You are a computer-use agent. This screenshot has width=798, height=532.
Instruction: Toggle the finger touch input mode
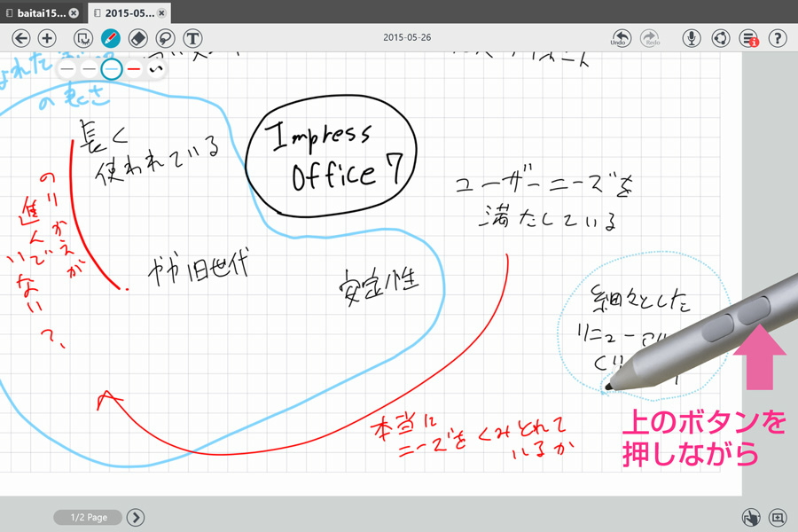click(x=750, y=518)
